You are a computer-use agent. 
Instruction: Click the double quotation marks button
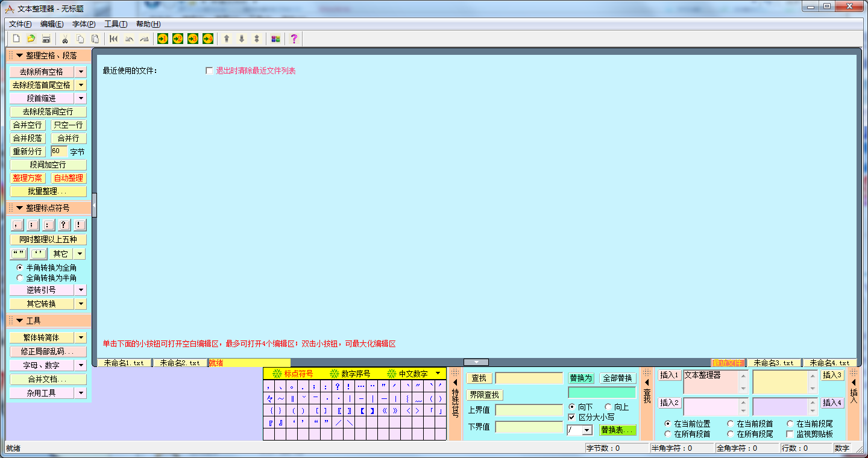pyautogui.click(x=19, y=254)
